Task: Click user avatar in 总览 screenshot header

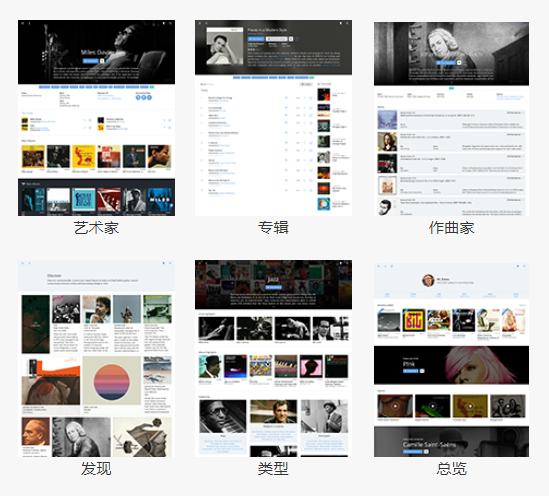Action: click(428, 280)
